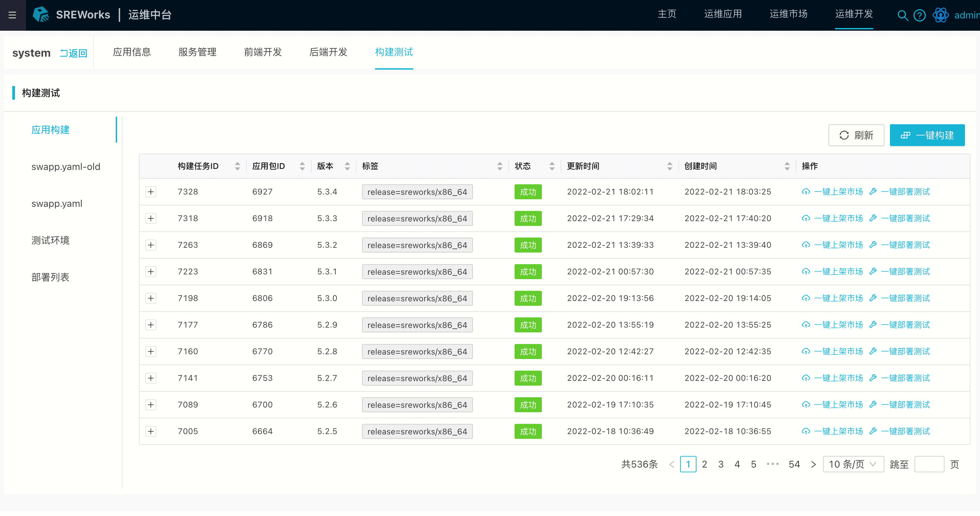Sort by 构建任务ID column sorter

237,166
